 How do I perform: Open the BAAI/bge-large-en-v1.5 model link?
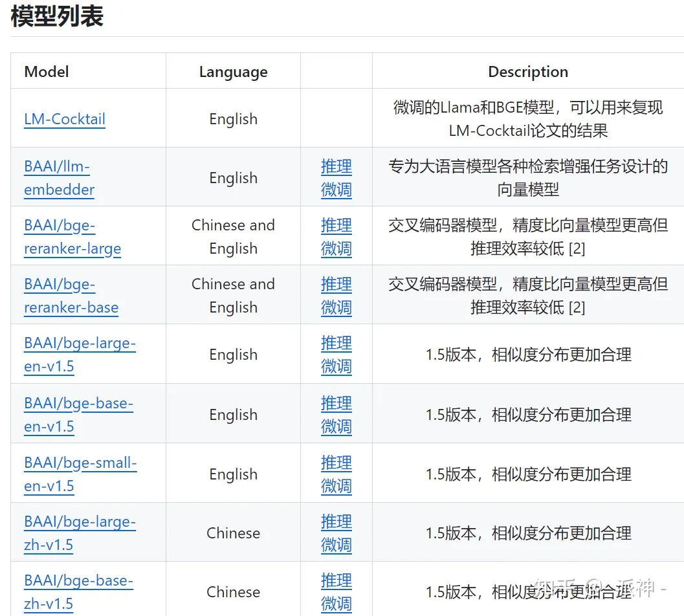[x=80, y=355]
